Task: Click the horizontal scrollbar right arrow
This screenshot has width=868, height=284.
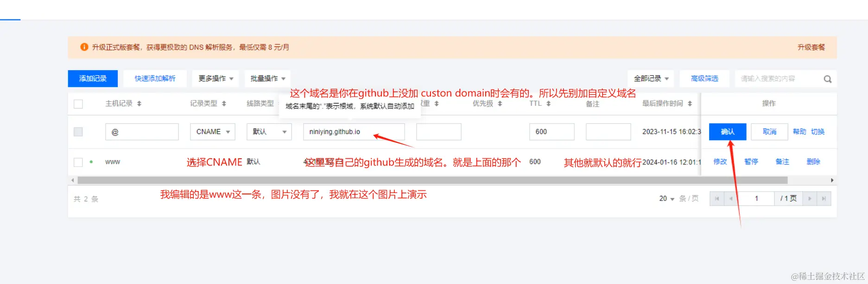Action: coord(832,180)
